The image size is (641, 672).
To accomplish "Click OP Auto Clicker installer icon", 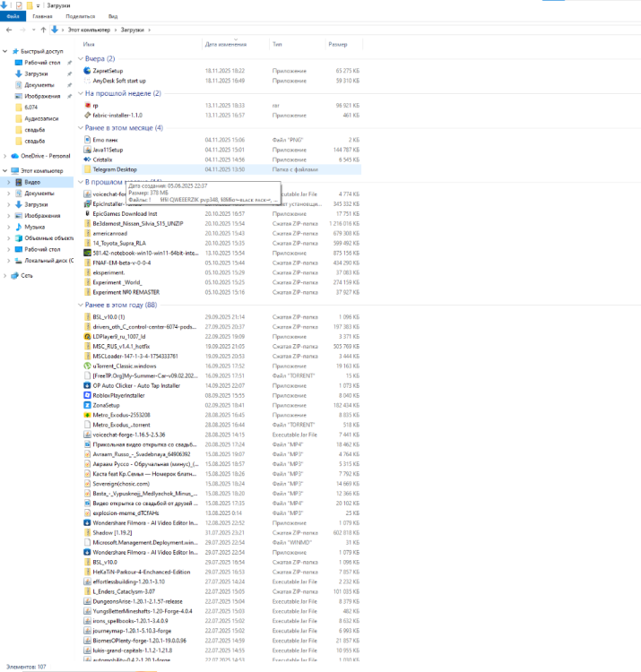I will click(x=88, y=385).
